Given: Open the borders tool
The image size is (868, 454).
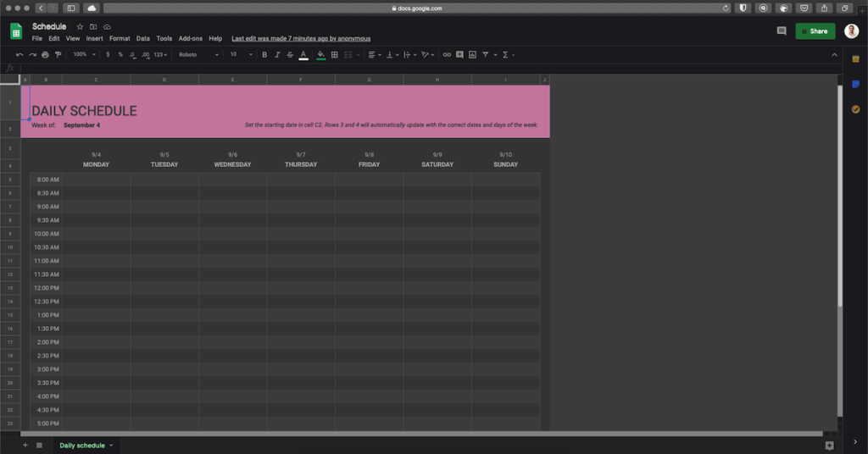Looking at the screenshot, I should point(334,55).
